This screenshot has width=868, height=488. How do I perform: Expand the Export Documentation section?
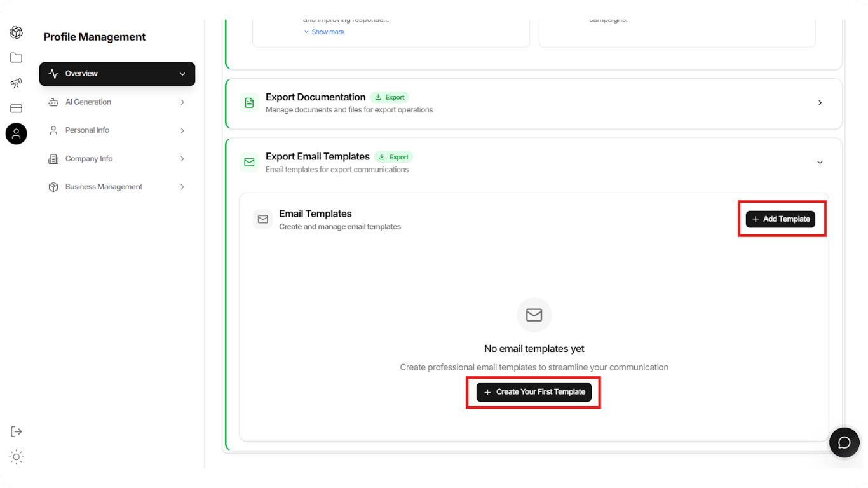pos(820,102)
